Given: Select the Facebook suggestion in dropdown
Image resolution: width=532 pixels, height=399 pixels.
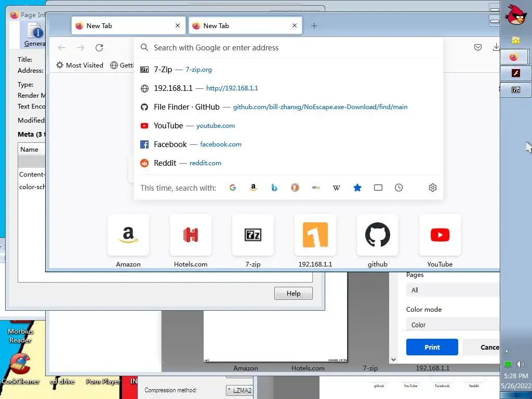Looking at the screenshot, I should (288, 144).
